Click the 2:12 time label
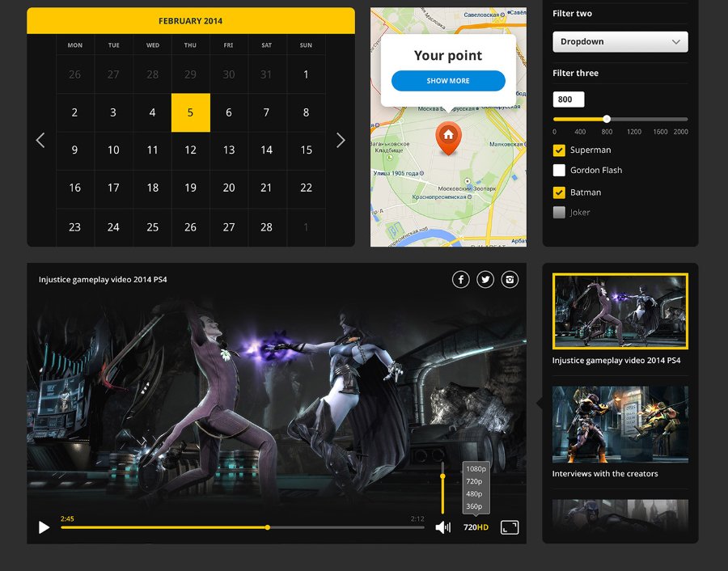Viewport: 728px width, 571px height. pos(417,518)
